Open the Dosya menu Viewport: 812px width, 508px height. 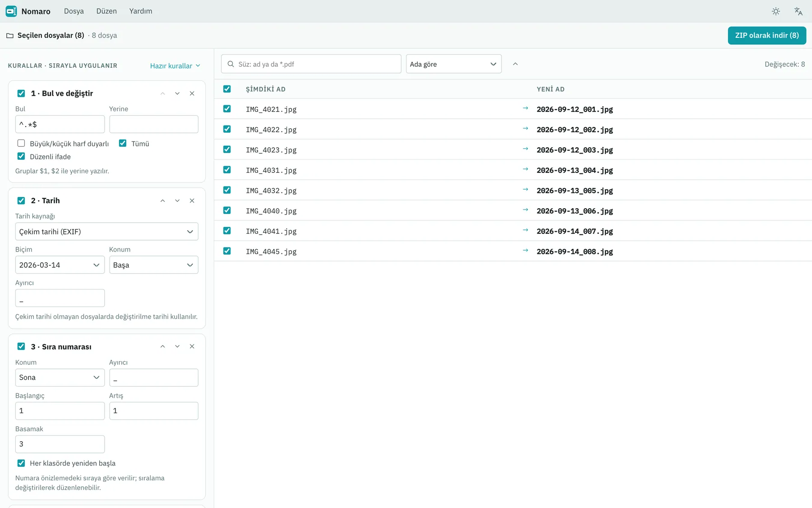(74, 11)
